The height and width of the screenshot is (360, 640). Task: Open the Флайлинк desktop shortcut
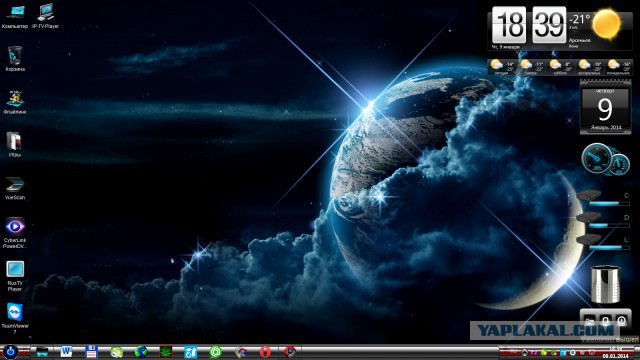pyautogui.click(x=15, y=102)
